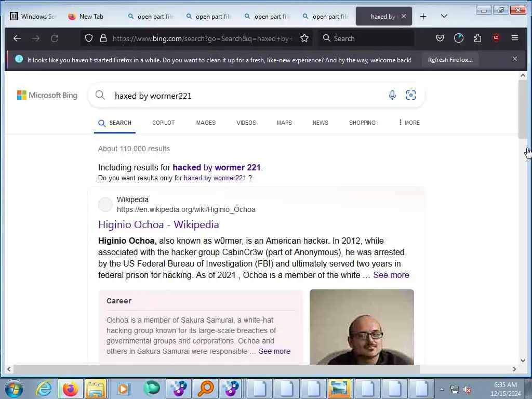This screenshot has height=399, width=532.
Task: Select the last 'open part file' tab
Action: tap(326, 16)
